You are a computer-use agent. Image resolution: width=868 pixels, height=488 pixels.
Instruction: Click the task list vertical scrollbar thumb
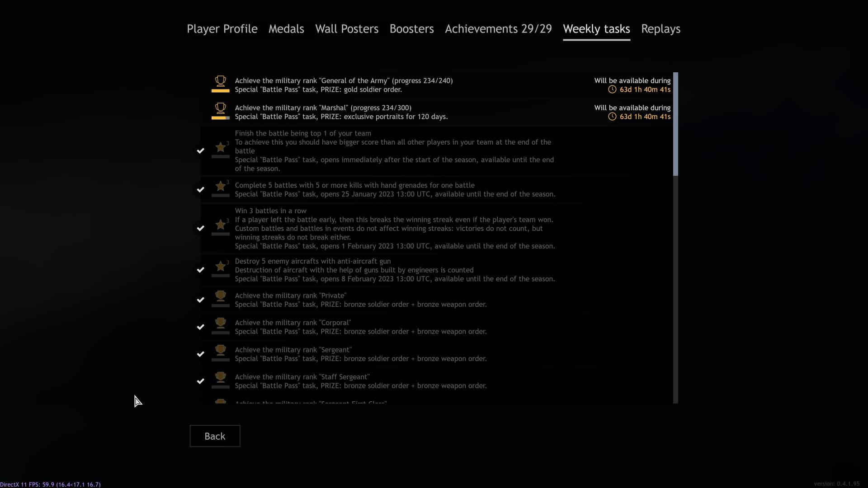[675, 124]
